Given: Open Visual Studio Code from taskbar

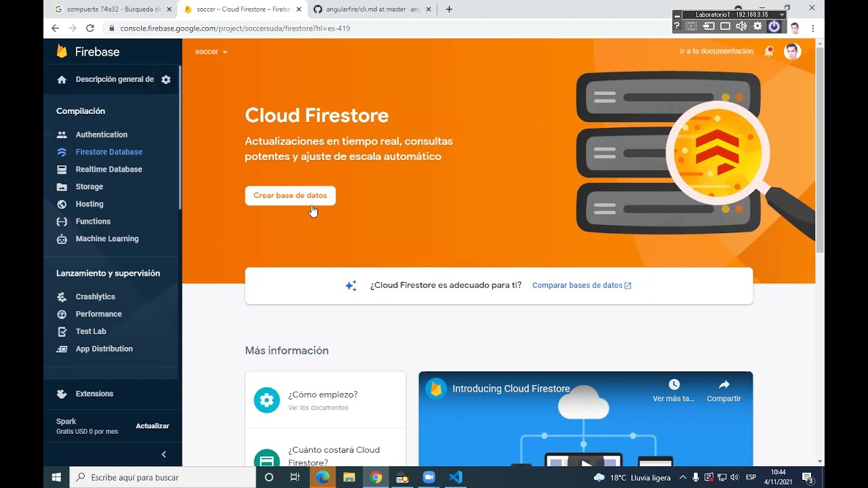Looking at the screenshot, I should click(x=456, y=477).
